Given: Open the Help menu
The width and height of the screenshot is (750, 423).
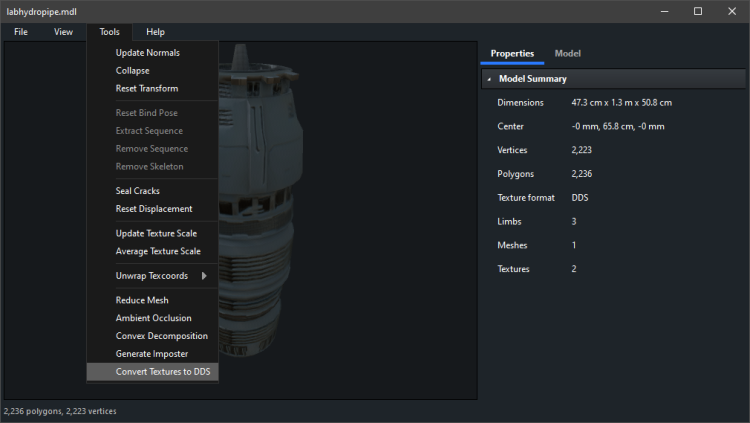Looking at the screenshot, I should 155,32.
